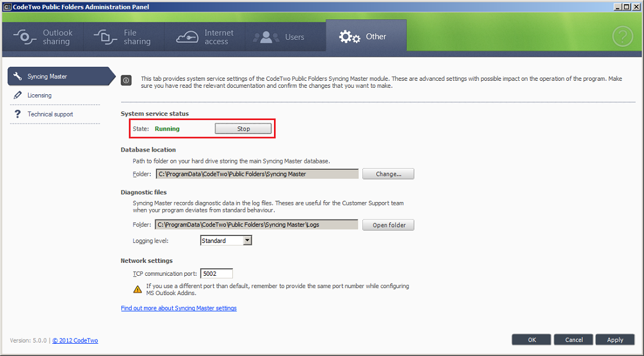Click the TCP communication port field
644x356 pixels.
[217, 273]
